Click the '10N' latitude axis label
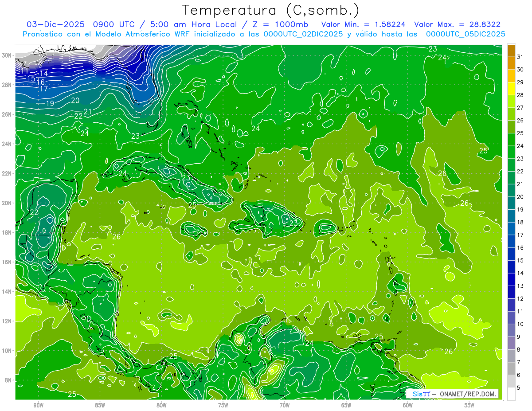The height and width of the screenshot is (411, 532). 8,351
